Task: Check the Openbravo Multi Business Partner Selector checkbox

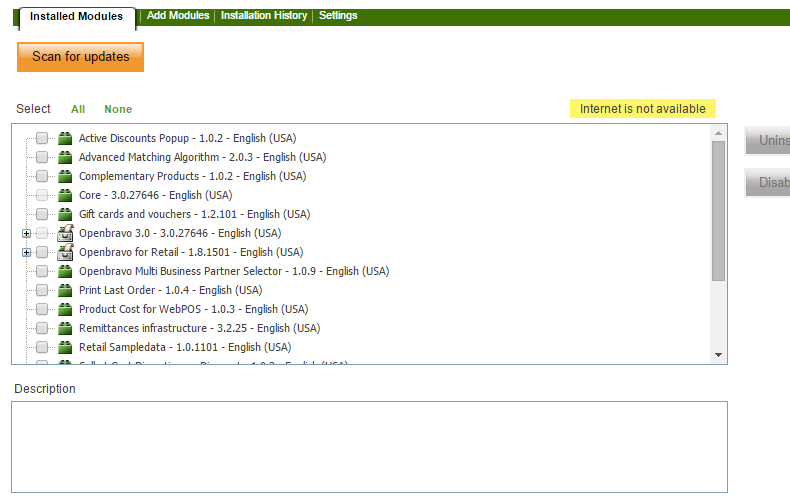Action: coord(42,271)
